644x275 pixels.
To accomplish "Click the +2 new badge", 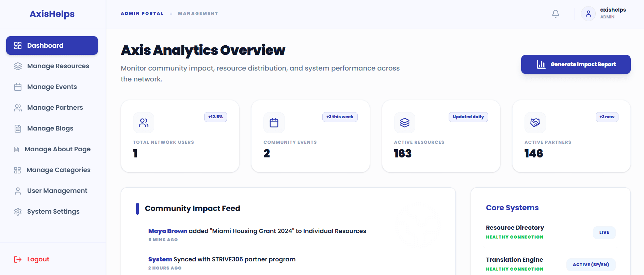I will click(607, 117).
